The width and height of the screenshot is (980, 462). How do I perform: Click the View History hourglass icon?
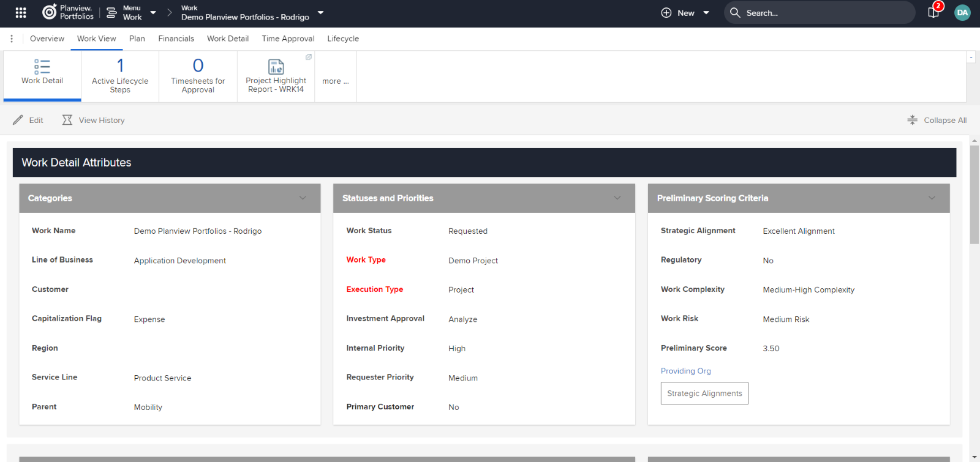pyautogui.click(x=67, y=120)
